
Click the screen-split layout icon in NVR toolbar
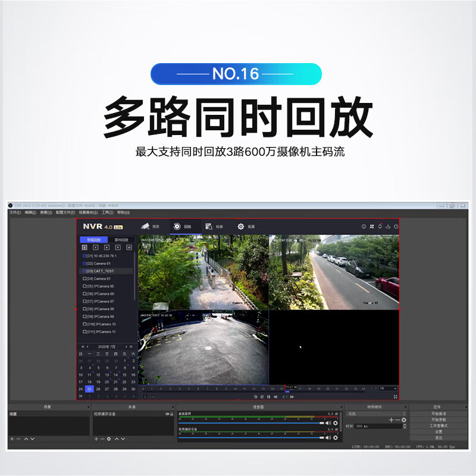372,226
